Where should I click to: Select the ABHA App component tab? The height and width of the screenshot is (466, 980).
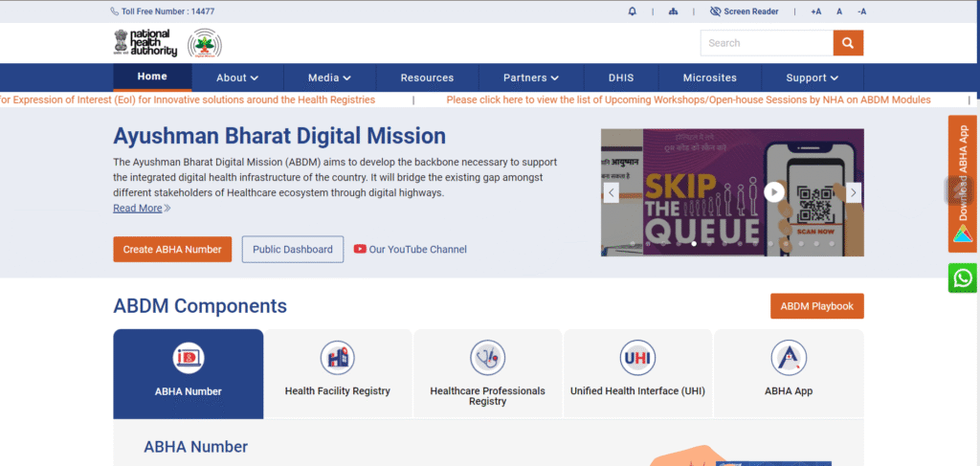click(x=789, y=373)
